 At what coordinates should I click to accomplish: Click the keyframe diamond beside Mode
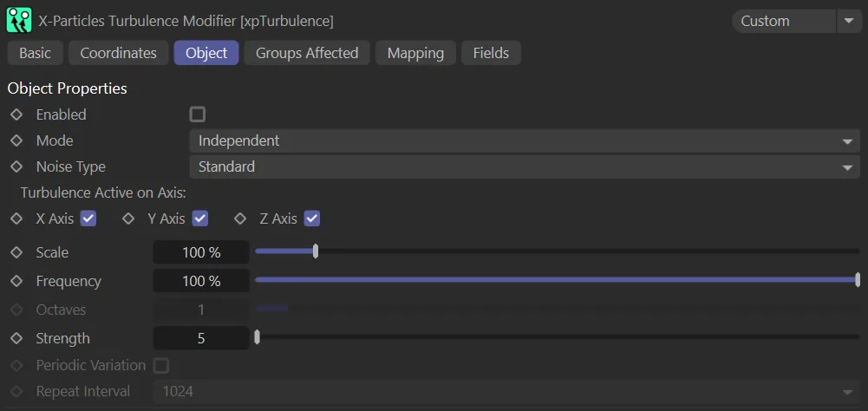point(16,140)
